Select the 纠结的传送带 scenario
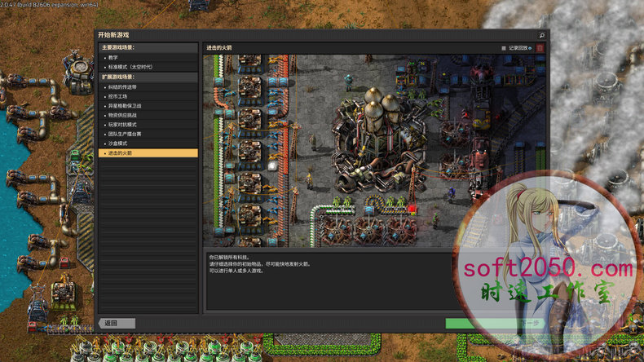The image size is (644, 362). click(122, 86)
